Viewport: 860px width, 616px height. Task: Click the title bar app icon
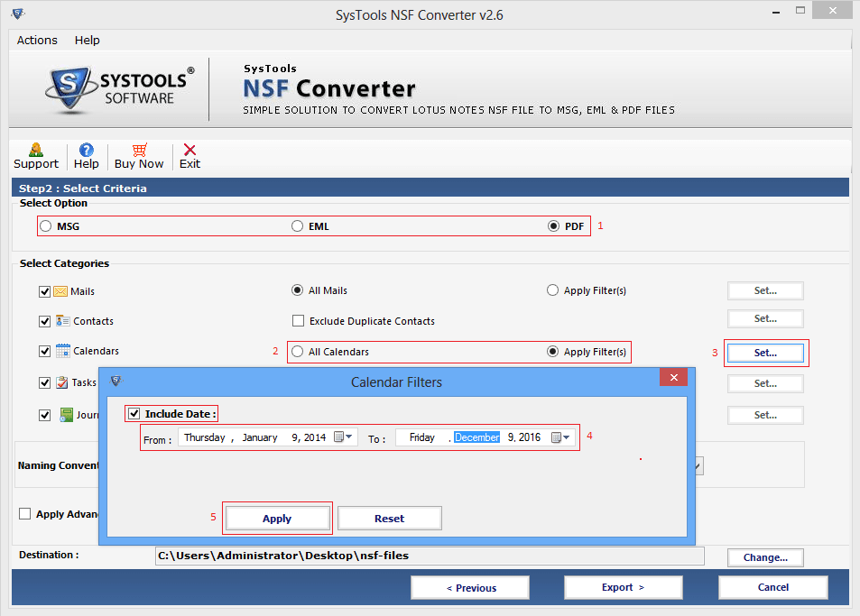tap(17, 14)
